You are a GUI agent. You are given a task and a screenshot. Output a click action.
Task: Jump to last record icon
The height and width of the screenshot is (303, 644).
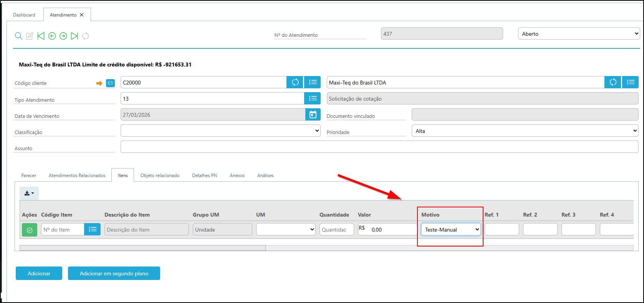tap(74, 36)
